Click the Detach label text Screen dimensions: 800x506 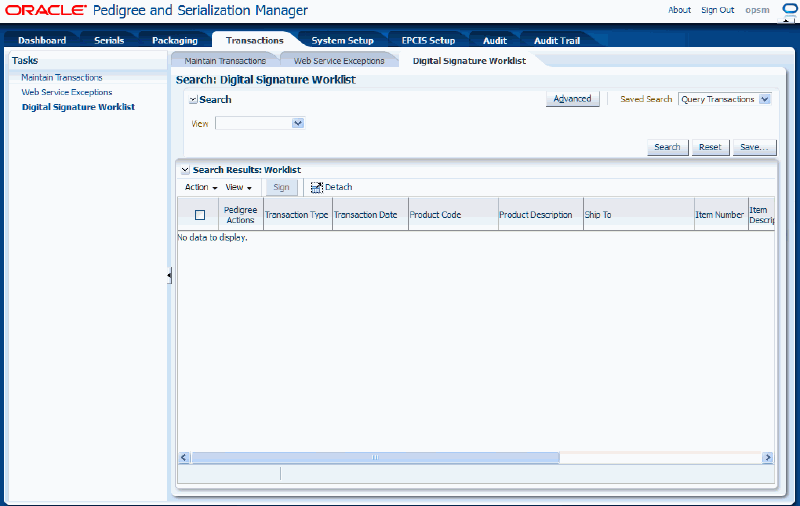[x=339, y=187]
